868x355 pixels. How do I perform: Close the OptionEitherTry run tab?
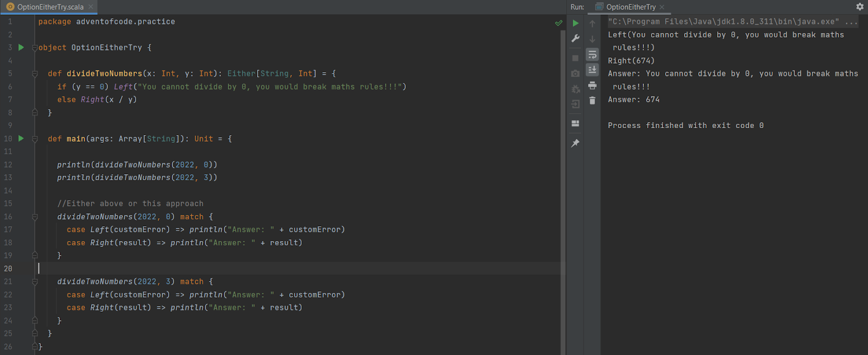[x=662, y=7]
